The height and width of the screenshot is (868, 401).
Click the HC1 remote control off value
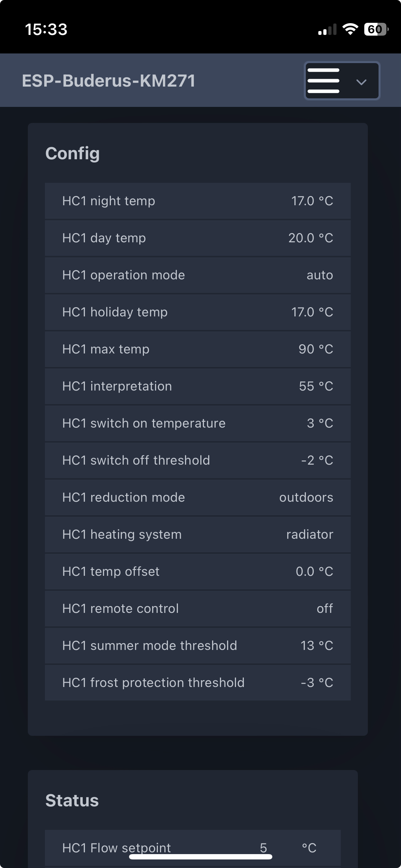[325, 609]
